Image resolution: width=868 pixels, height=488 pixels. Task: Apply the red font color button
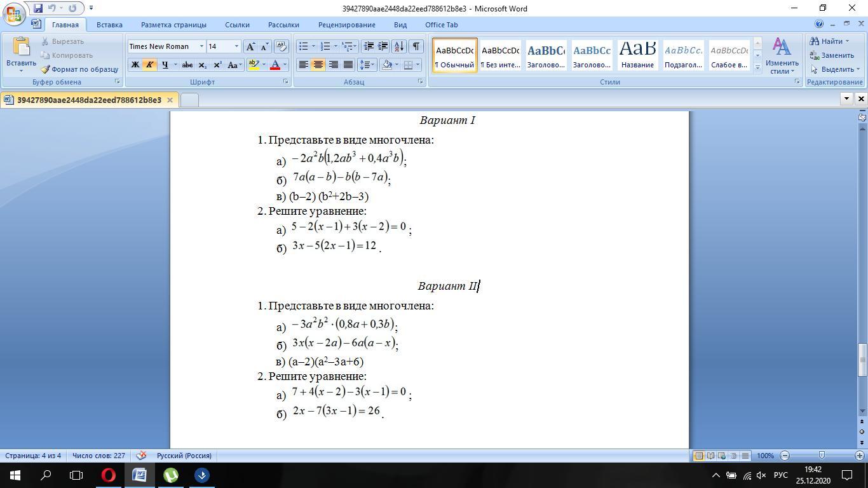pyautogui.click(x=275, y=65)
